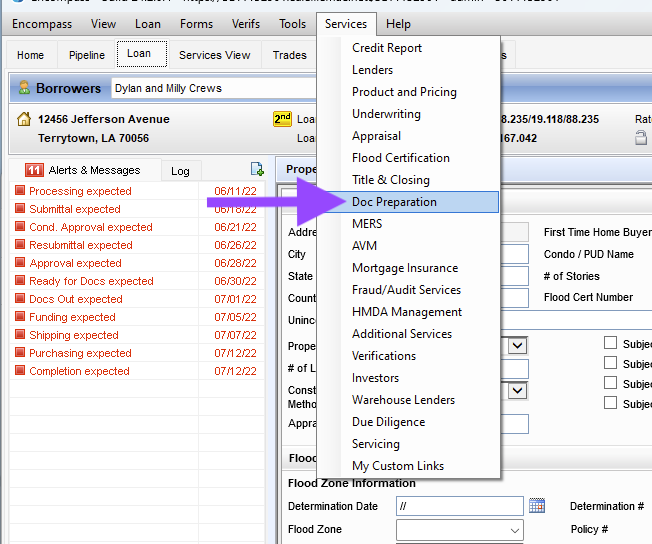The image size is (652, 544).
Task: Choose Servicing menu item
Action: pyautogui.click(x=408, y=444)
